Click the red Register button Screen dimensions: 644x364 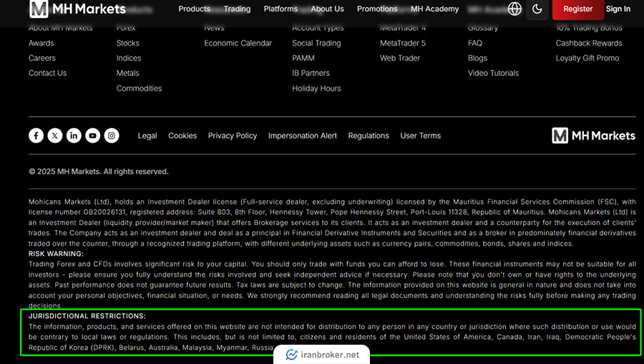tap(577, 9)
